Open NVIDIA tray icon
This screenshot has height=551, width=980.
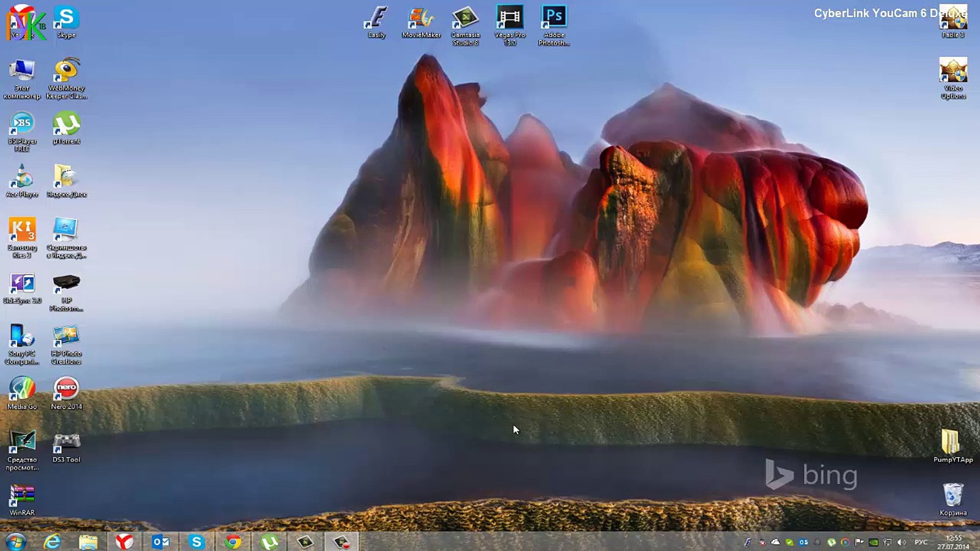[x=873, y=542]
